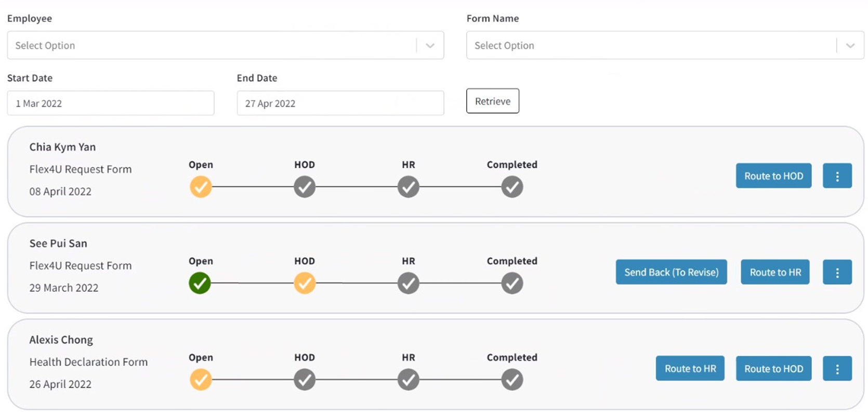Click HR label in Alexis Chong's card
Screen dimensions: 868x412
tap(409, 357)
